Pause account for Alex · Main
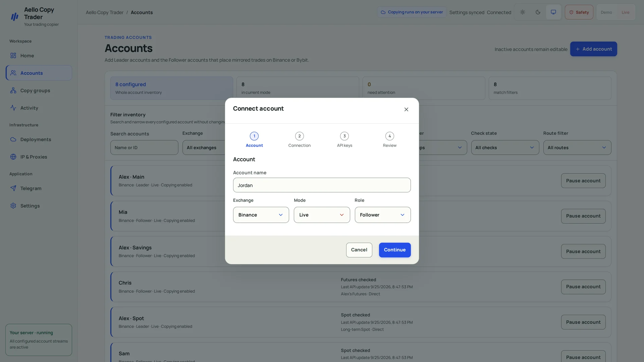644x362 pixels. click(583, 181)
